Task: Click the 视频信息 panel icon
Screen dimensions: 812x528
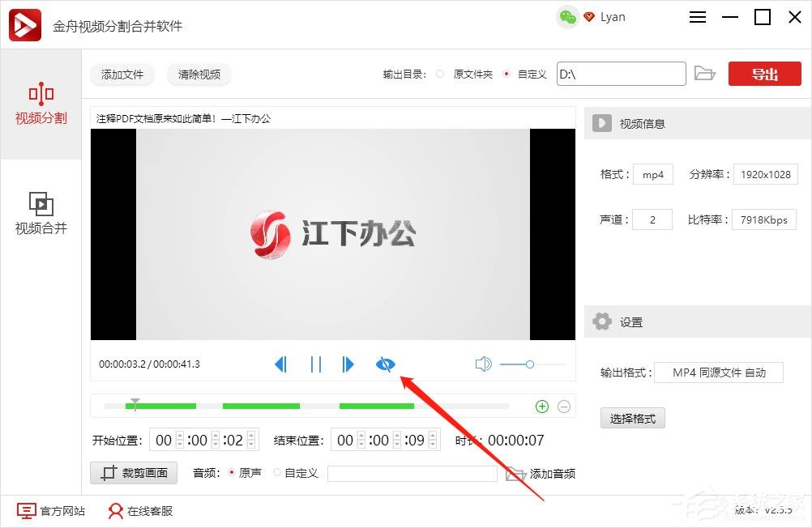Action: [601, 123]
